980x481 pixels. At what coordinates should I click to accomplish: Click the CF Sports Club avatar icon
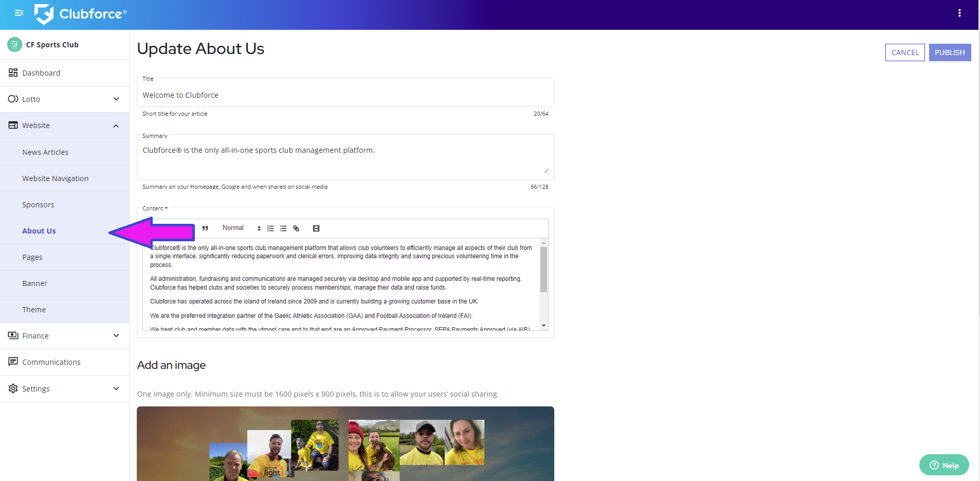pos(14,45)
